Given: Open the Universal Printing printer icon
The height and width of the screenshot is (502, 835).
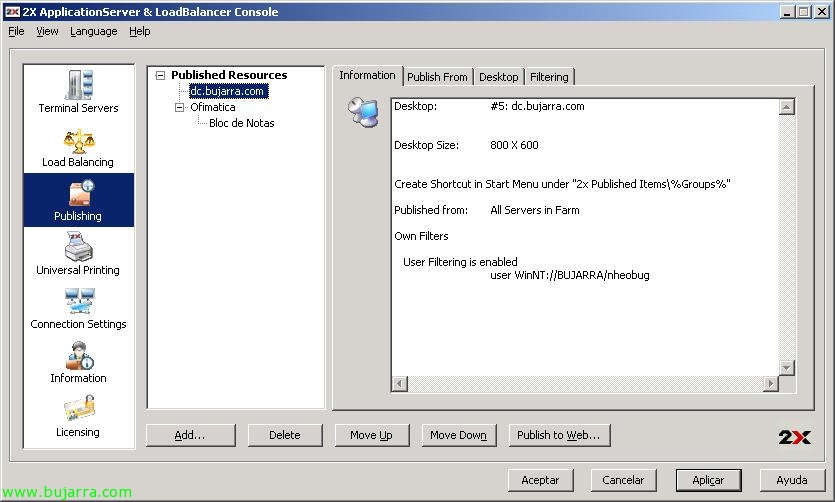Looking at the screenshot, I should (x=79, y=246).
